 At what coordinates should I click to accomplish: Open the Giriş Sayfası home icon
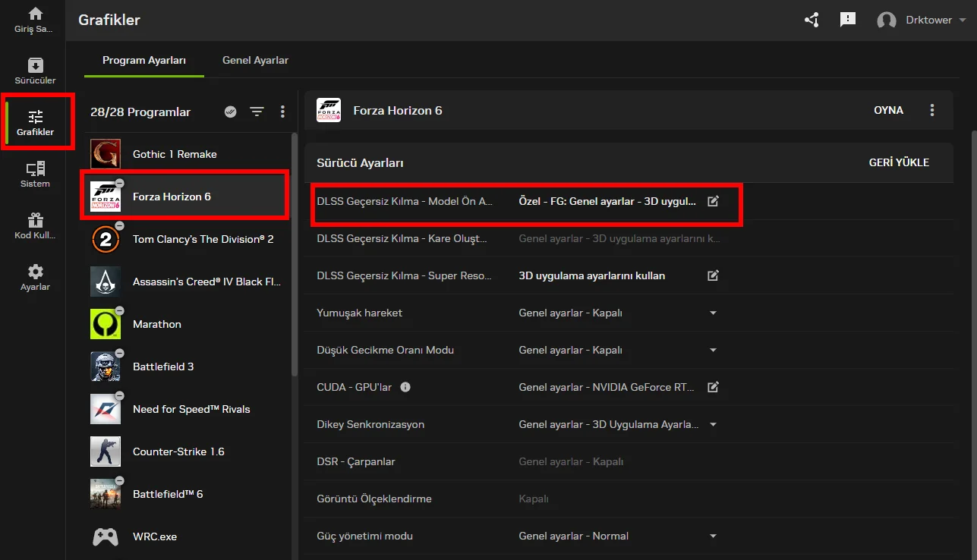[35, 14]
